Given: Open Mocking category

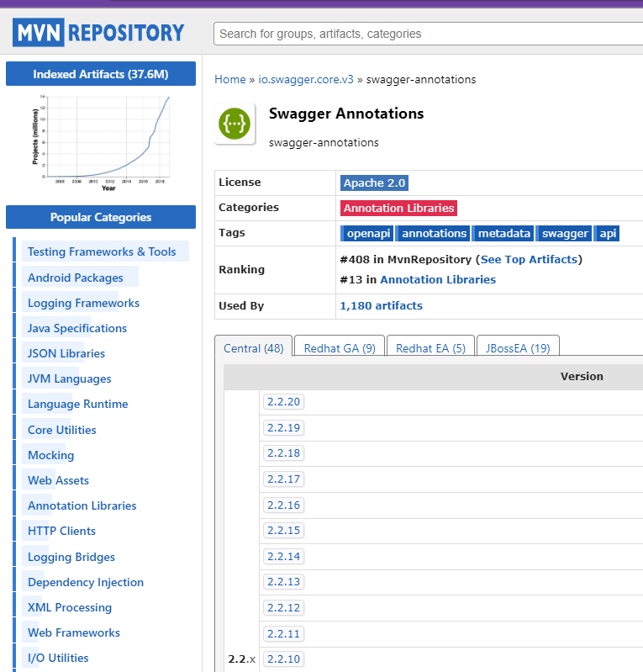Looking at the screenshot, I should click(51, 455).
